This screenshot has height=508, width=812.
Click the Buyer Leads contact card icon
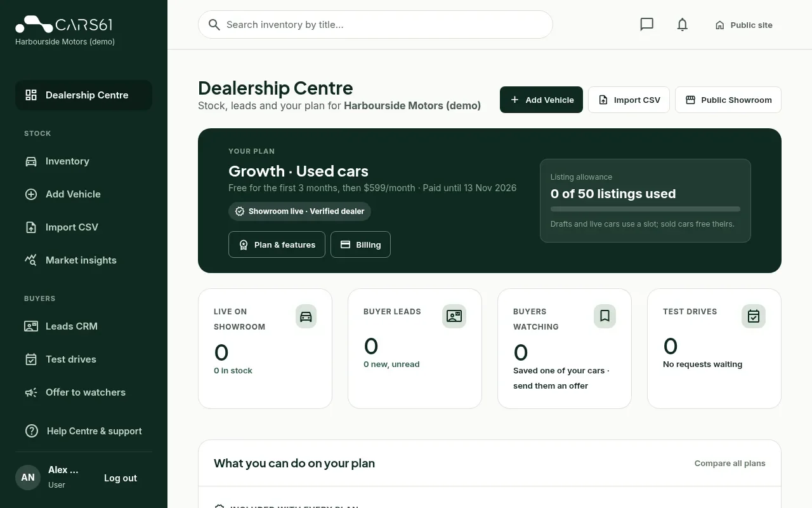[454, 316]
